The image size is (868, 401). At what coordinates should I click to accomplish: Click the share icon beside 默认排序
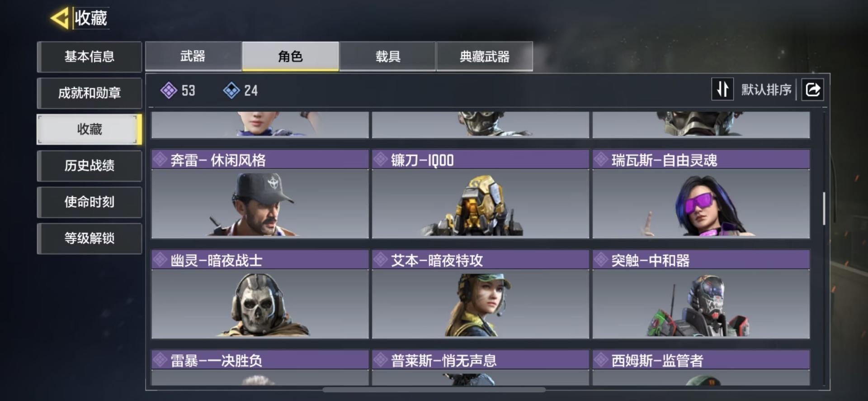tap(812, 89)
